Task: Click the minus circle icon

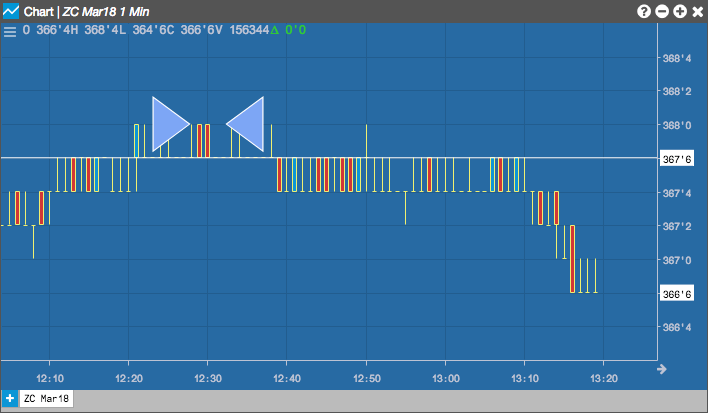Action: click(662, 11)
